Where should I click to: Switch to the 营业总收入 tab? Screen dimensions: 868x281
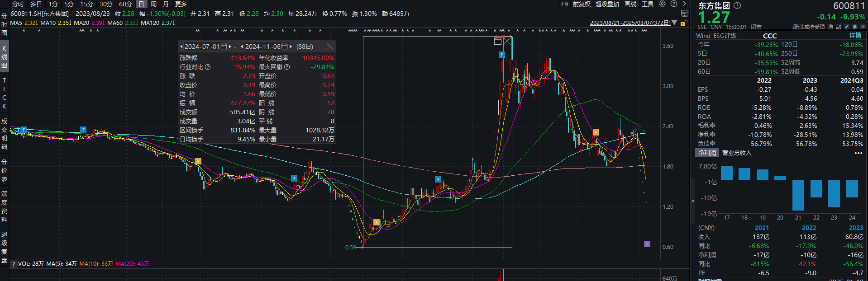tap(736, 153)
